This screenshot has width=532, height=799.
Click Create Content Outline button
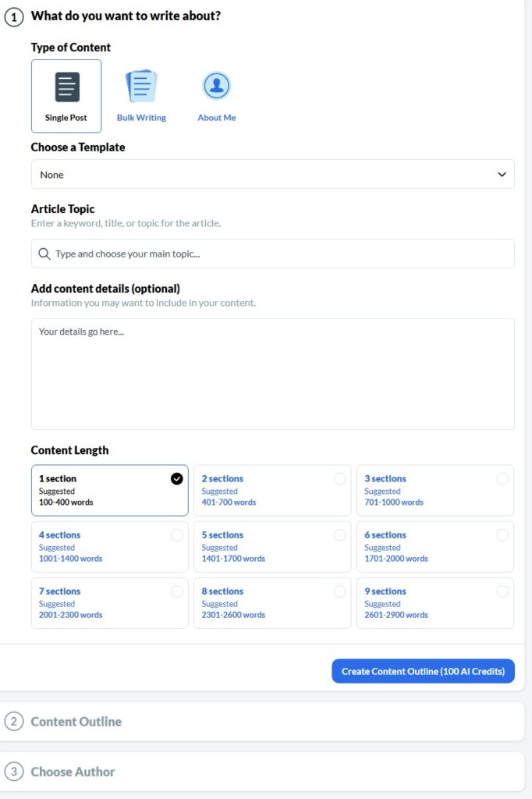[423, 671]
